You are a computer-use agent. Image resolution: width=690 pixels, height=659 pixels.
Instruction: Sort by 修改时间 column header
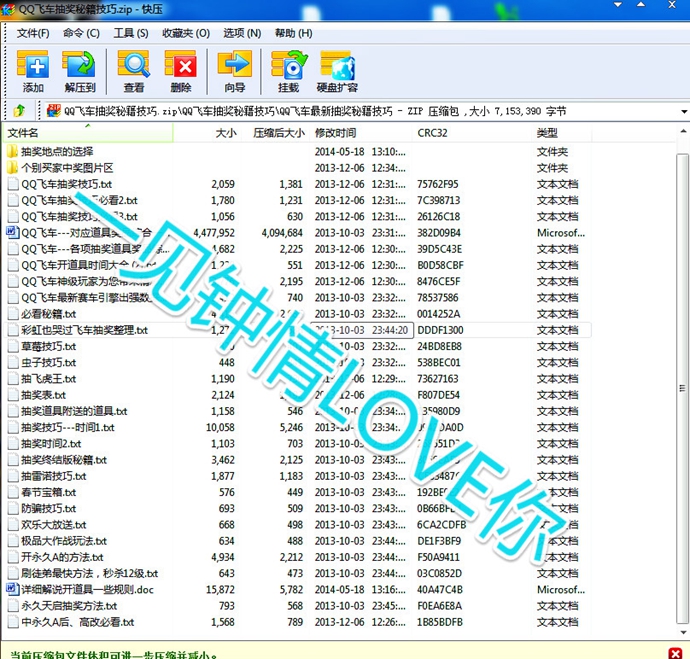(362, 133)
